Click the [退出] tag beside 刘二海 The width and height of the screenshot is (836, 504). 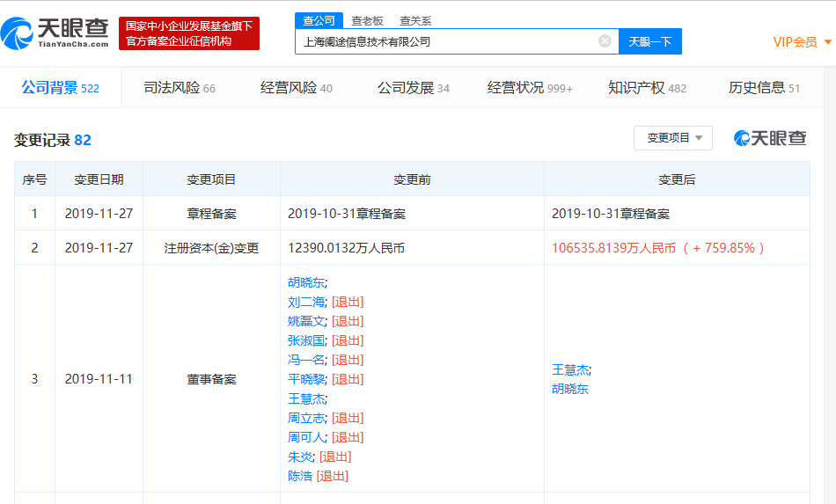tap(348, 302)
